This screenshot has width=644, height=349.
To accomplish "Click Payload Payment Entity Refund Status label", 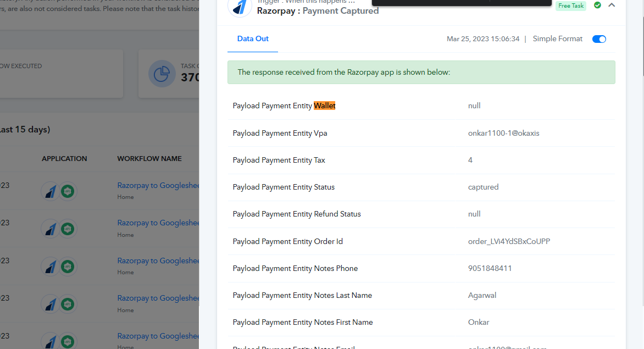I will click(297, 214).
